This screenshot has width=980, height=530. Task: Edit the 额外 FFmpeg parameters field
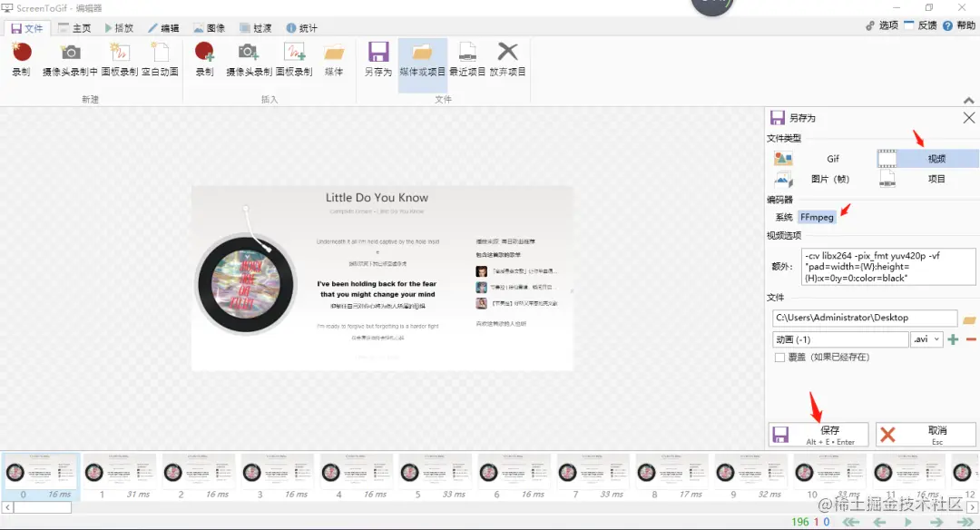(x=888, y=267)
